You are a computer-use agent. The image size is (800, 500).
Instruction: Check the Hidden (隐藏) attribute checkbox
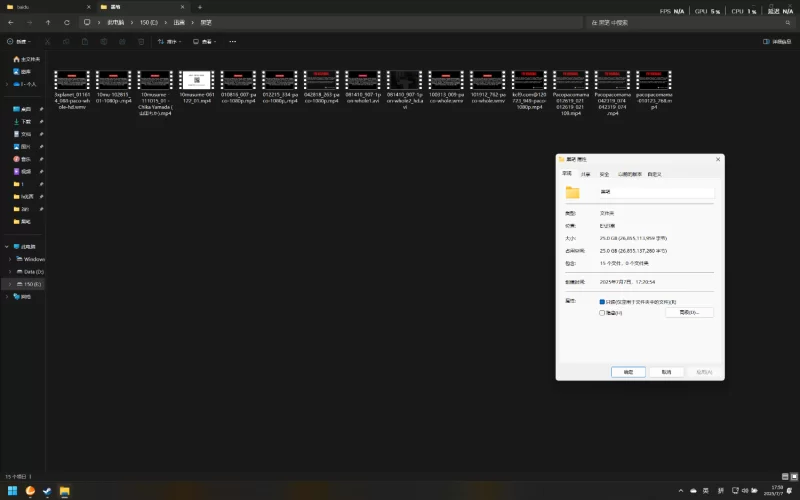[602, 313]
